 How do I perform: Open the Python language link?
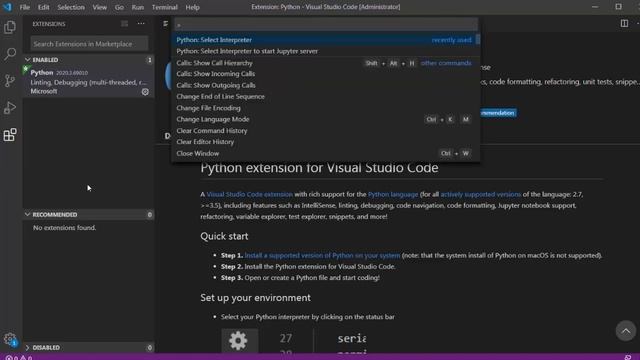pos(393,194)
